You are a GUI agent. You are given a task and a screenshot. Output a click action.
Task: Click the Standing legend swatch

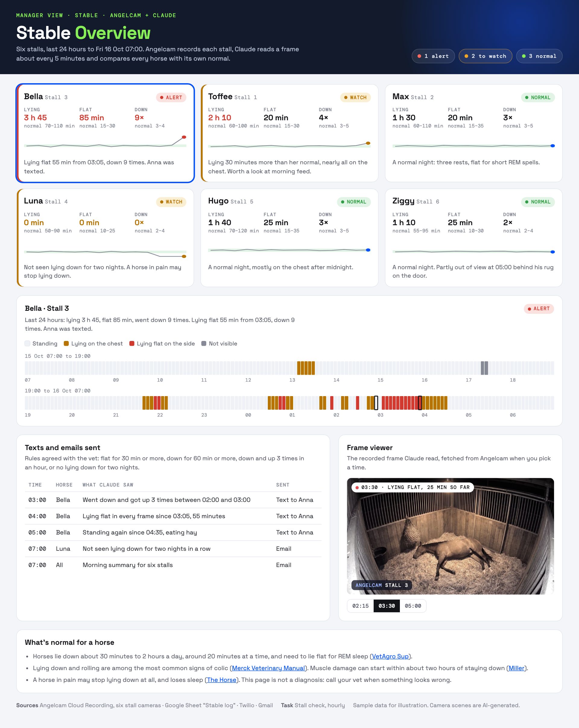27,343
